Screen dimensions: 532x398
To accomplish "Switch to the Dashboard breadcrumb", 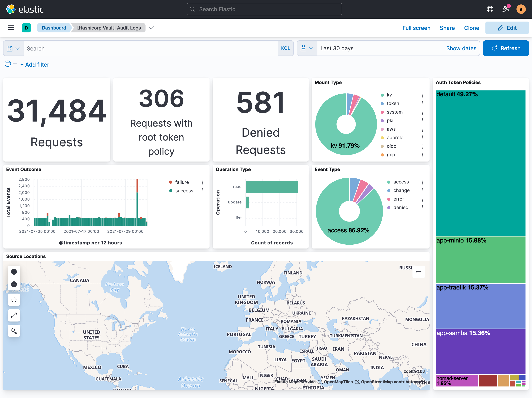I will 54,28.
